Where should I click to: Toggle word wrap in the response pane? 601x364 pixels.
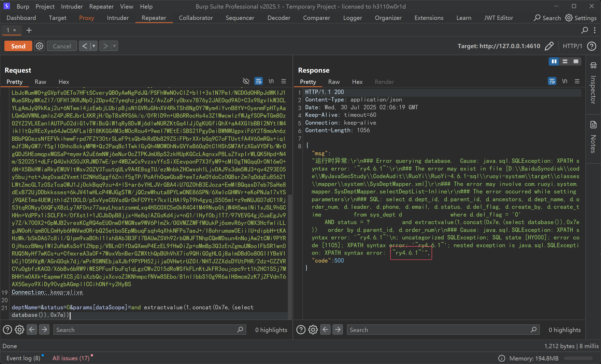(552, 81)
